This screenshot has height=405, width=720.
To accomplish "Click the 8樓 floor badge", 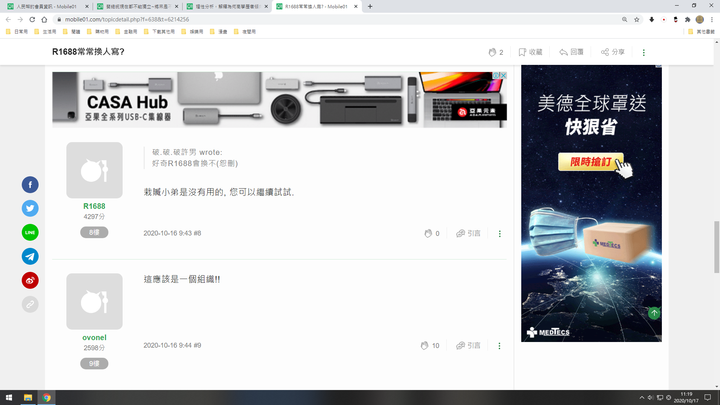I will coord(94,232).
